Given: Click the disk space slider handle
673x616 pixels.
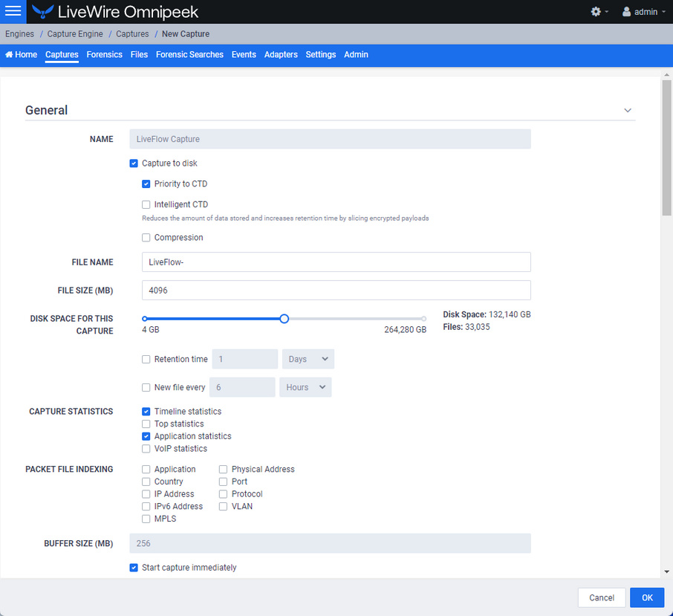Looking at the screenshot, I should click(285, 319).
